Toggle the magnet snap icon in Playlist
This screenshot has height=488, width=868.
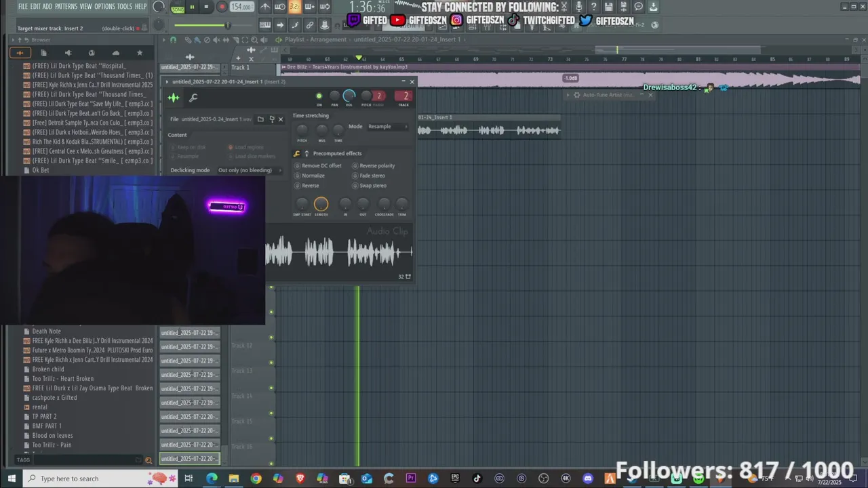173,40
